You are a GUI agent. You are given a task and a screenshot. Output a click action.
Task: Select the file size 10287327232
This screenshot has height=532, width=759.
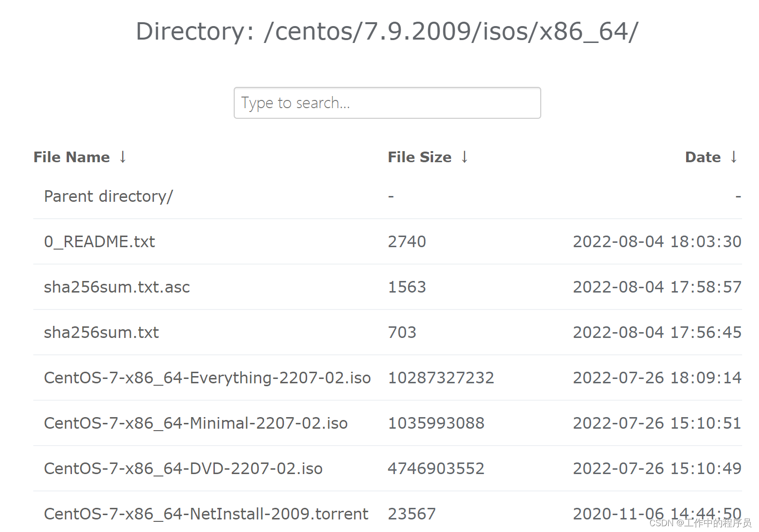click(x=441, y=378)
